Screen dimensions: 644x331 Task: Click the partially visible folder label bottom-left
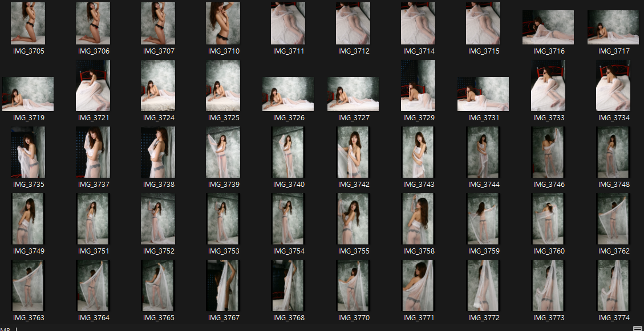[6, 329]
